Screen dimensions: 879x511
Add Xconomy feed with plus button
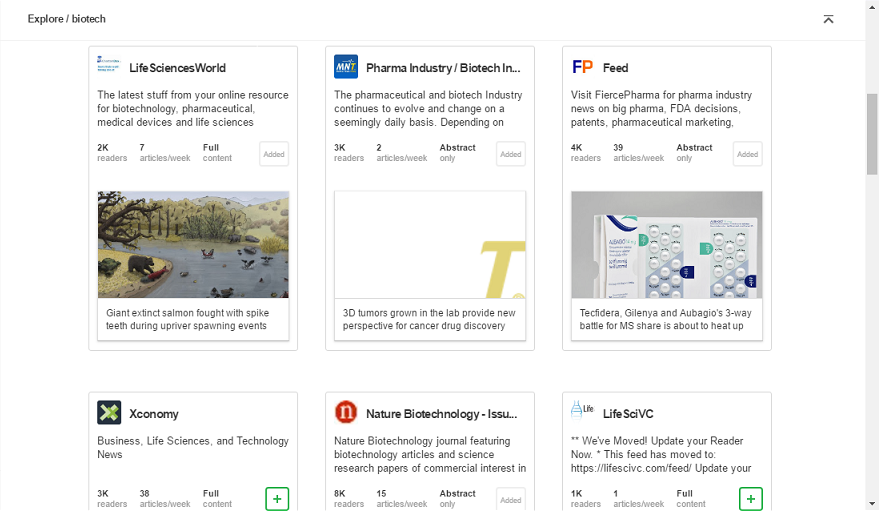(x=277, y=499)
